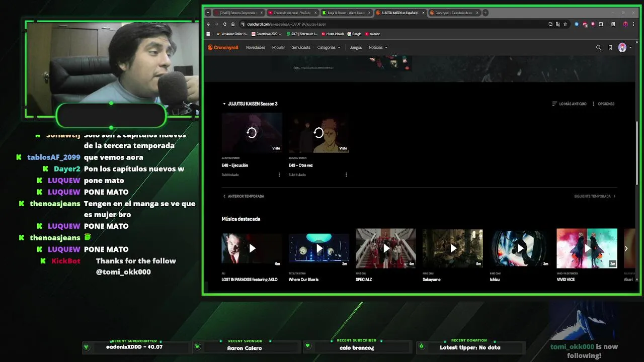
Task: Change sorting via Lo más antiguo
Action: 569,104
